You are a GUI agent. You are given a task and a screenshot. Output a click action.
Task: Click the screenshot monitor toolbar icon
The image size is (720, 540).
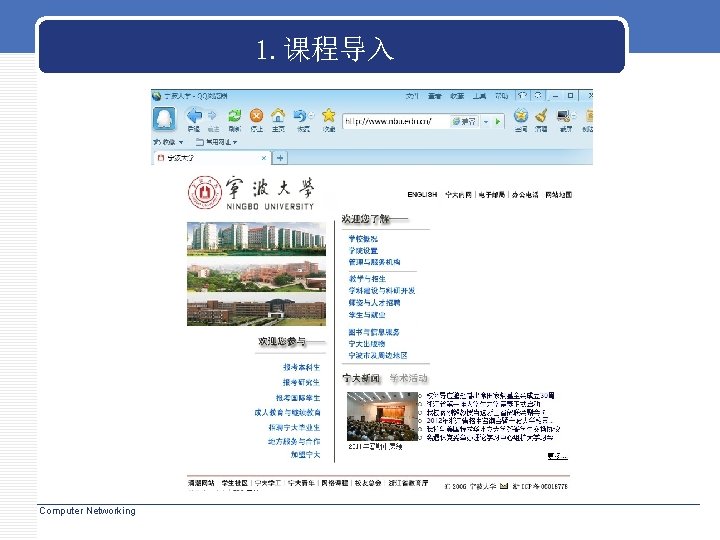[x=563, y=116]
